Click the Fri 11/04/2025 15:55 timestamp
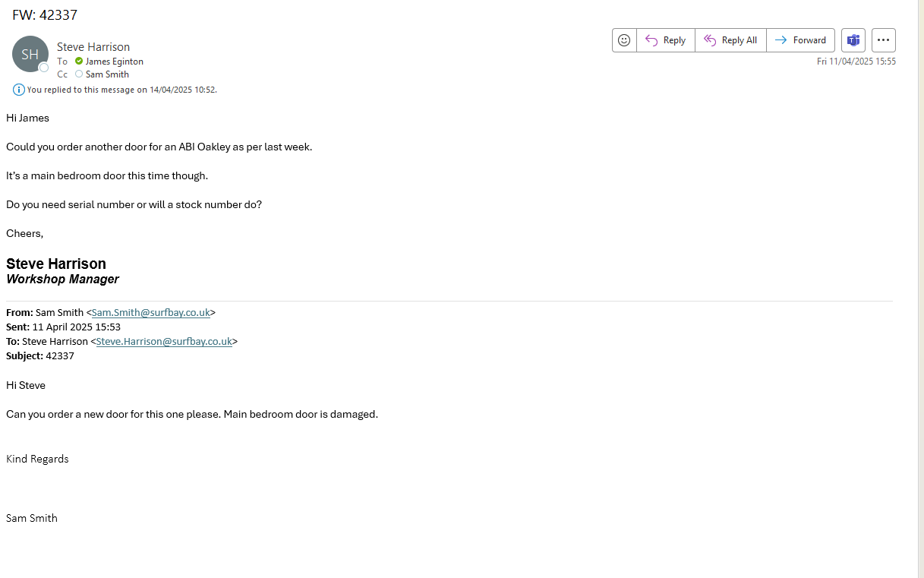The width and height of the screenshot is (924, 578). [856, 62]
